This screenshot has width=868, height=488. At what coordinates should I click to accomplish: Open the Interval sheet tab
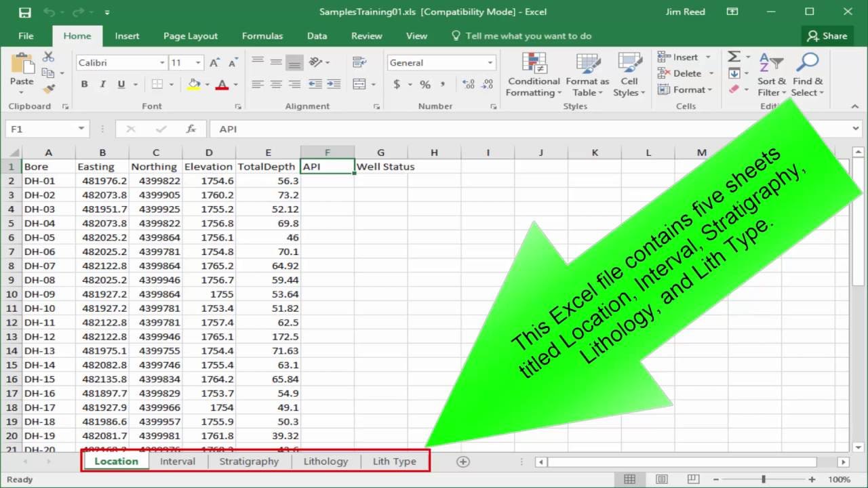coord(178,462)
